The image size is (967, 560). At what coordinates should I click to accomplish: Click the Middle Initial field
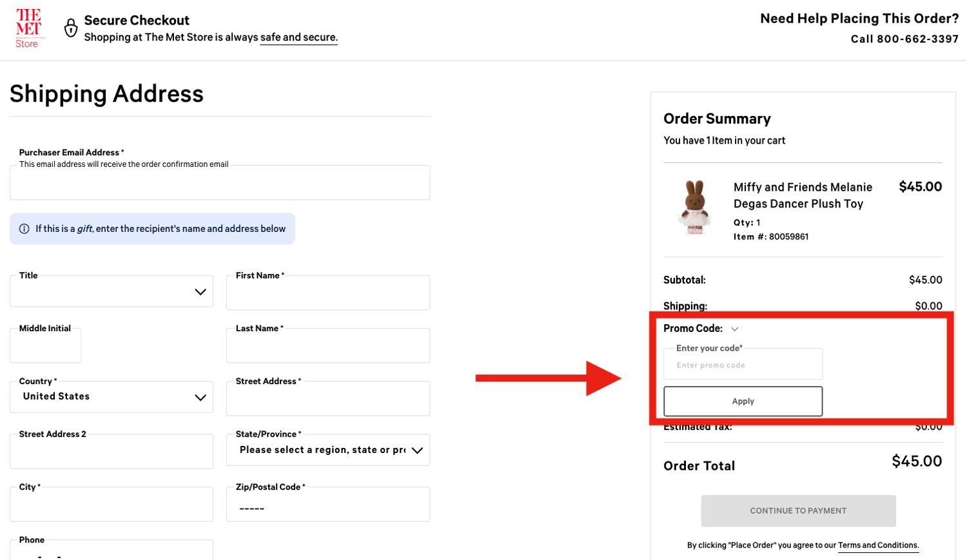click(45, 347)
